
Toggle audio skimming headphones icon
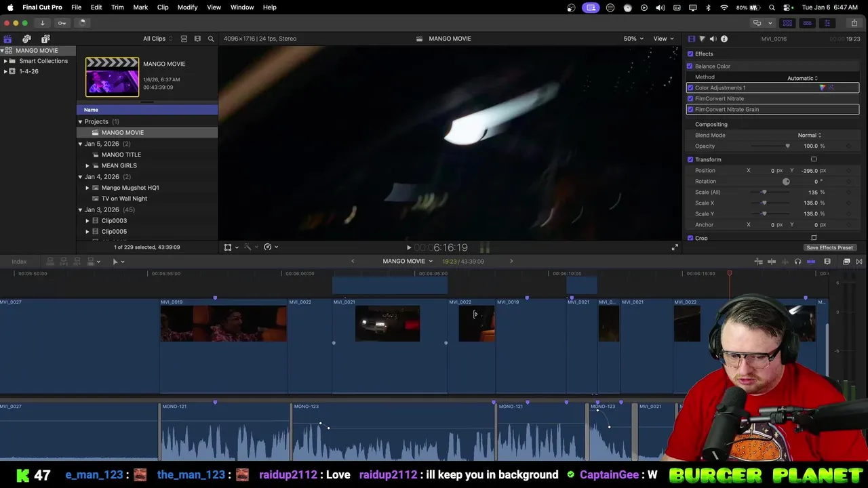point(797,262)
